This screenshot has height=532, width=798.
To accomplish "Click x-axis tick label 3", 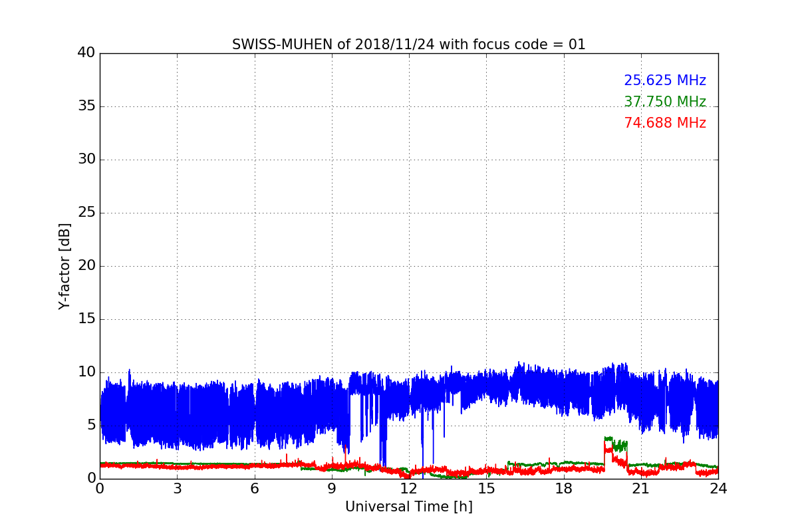I will [177, 489].
